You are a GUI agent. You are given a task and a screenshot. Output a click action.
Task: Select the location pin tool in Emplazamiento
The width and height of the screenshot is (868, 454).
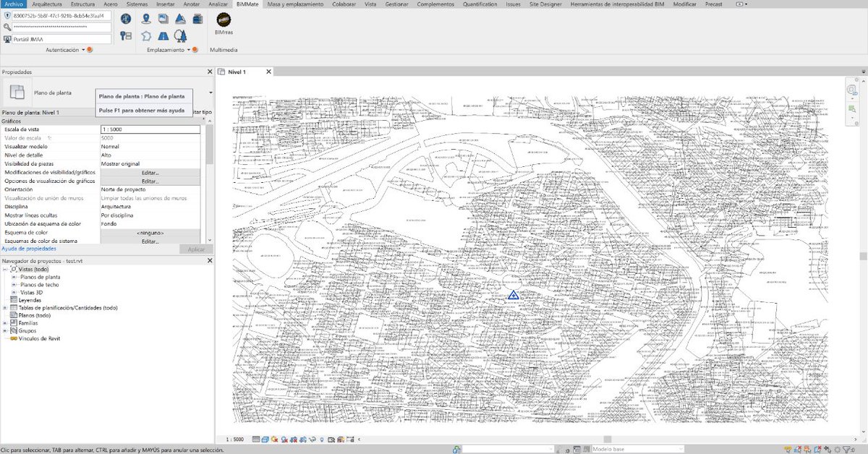click(148, 18)
